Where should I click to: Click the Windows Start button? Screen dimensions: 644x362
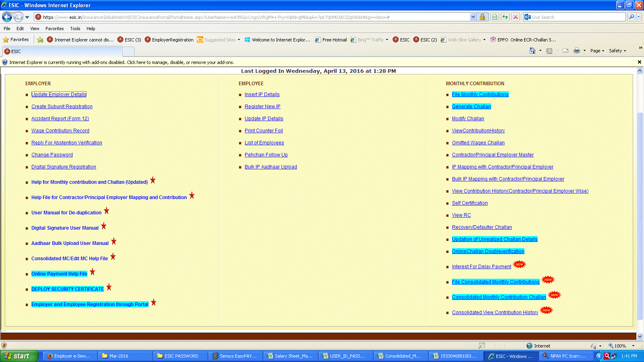point(19,356)
